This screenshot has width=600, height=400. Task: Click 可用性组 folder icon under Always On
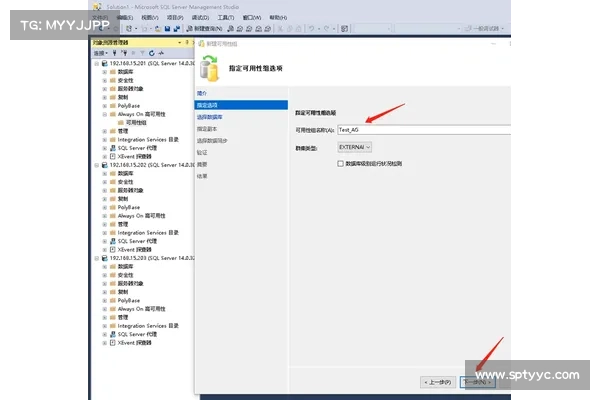pyautogui.click(x=121, y=122)
